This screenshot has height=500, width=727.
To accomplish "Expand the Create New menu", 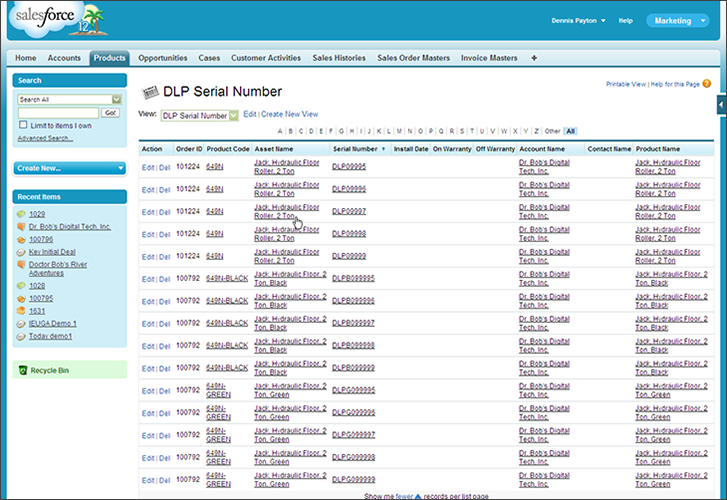I will [x=70, y=168].
